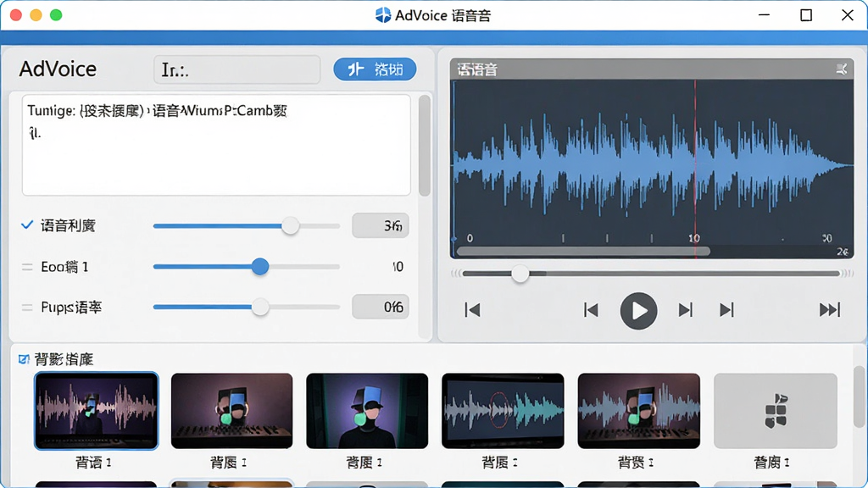Click inside the large text area
Image resolution: width=868 pixels, height=488 pixels.
216,145
